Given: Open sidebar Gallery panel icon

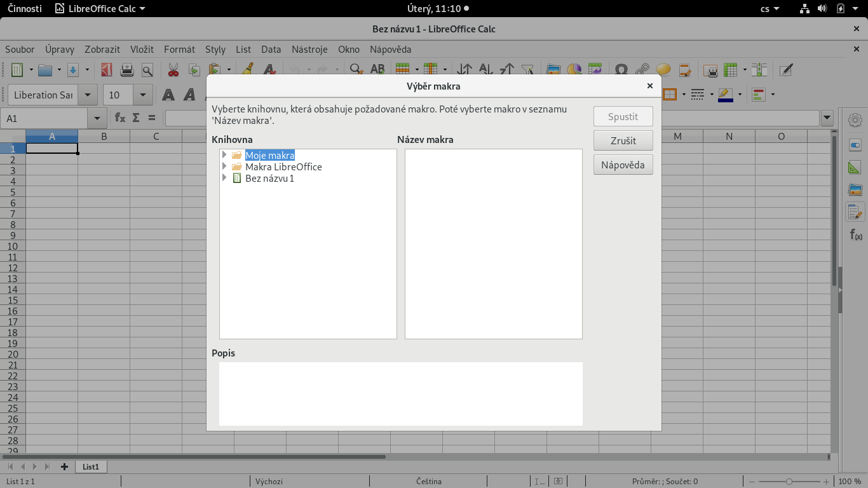Looking at the screenshot, I should point(855,189).
